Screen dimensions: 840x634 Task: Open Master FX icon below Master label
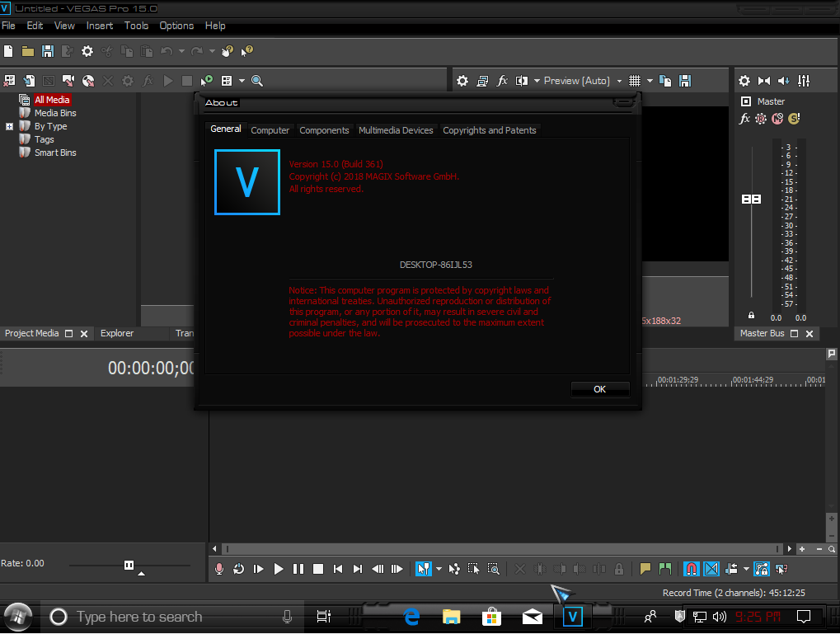click(x=744, y=119)
